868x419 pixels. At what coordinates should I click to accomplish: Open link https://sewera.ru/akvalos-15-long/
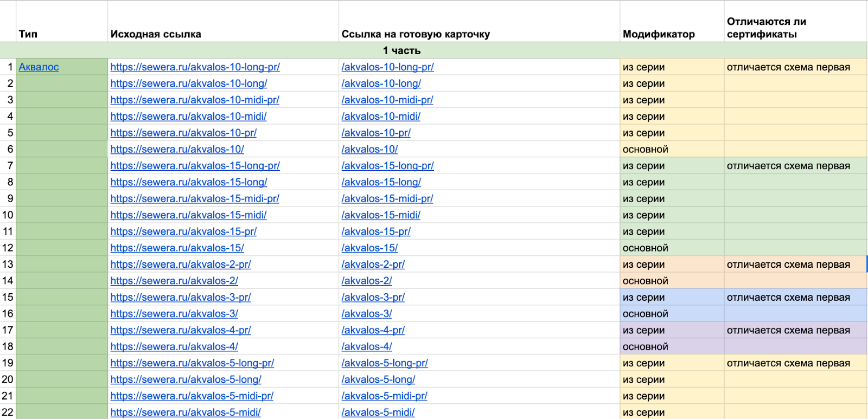189,182
